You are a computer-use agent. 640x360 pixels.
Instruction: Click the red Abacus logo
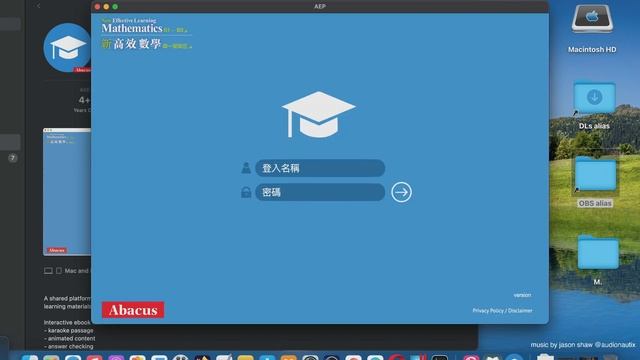133,310
